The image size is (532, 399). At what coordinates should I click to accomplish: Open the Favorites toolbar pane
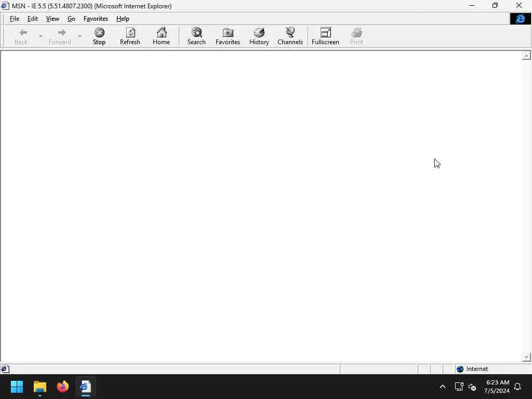tap(228, 36)
